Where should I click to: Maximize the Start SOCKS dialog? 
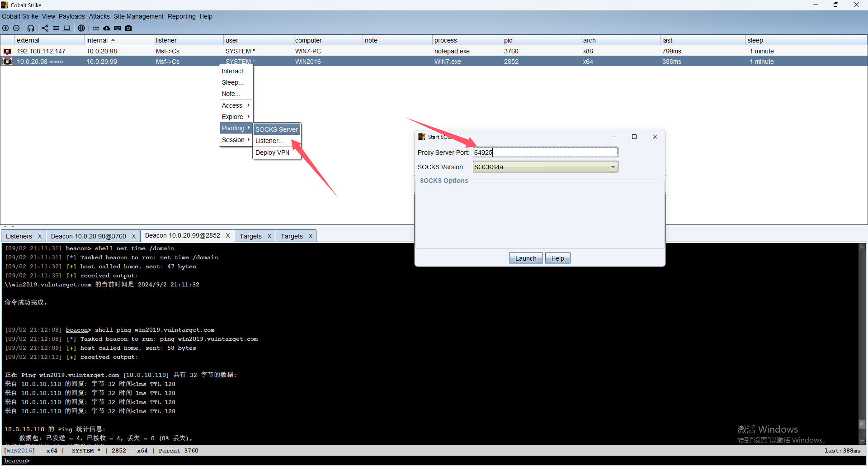coord(634,137)
